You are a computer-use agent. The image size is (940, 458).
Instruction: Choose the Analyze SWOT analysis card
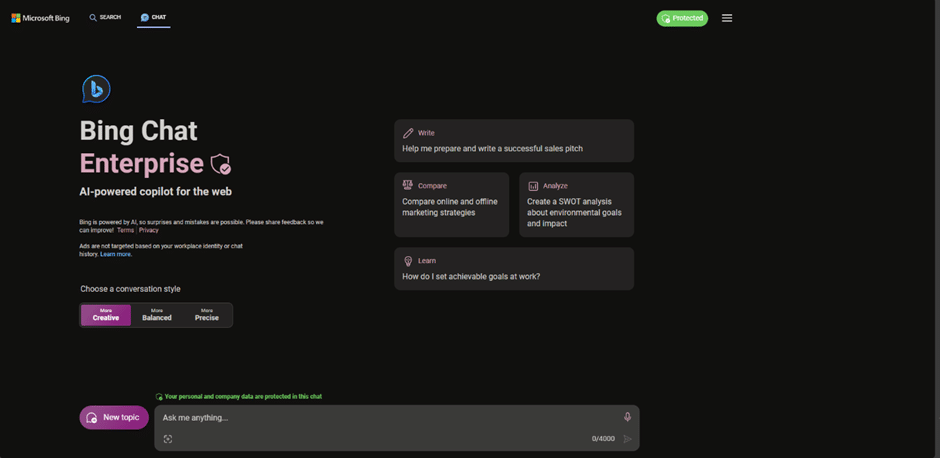[576, 204]
